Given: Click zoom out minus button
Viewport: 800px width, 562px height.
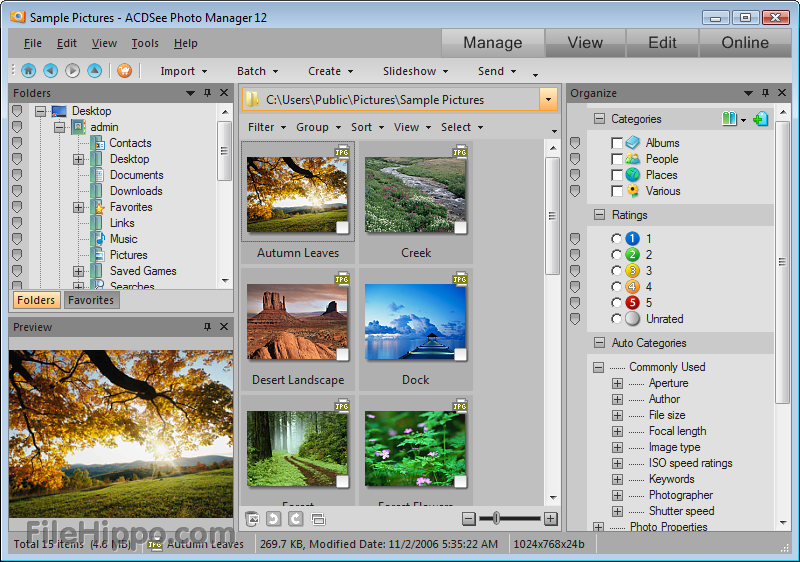Looking at the screenshot, I should click(x=469, y=519).
